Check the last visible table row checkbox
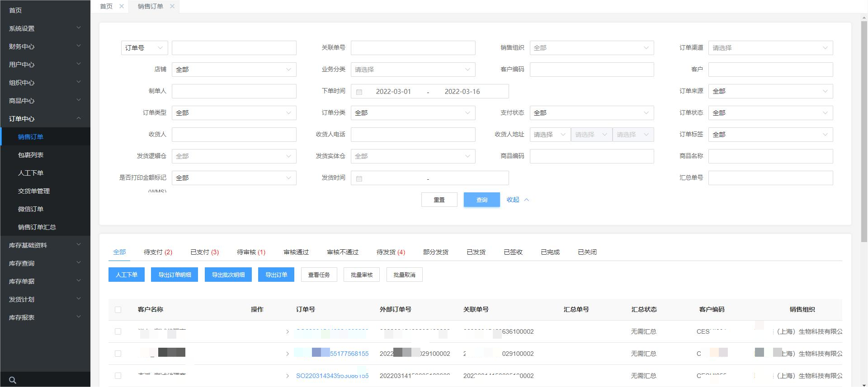 point(118,376)
